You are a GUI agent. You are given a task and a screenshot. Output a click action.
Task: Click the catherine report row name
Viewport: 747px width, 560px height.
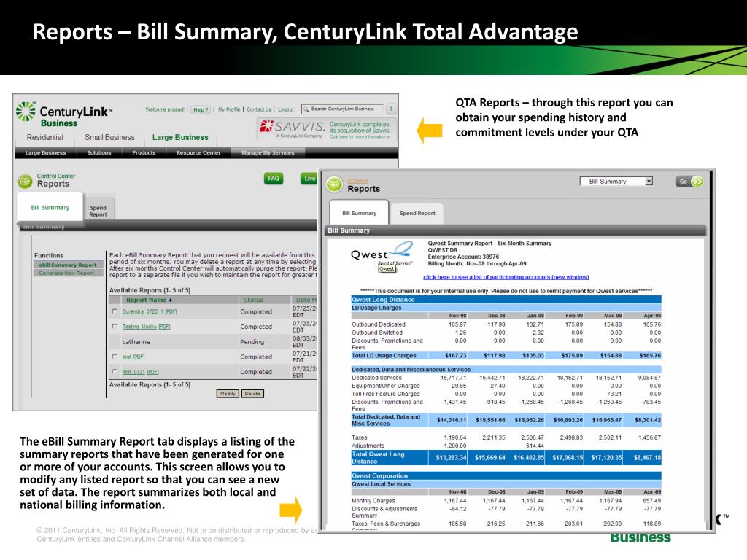[x=136, y=342]
